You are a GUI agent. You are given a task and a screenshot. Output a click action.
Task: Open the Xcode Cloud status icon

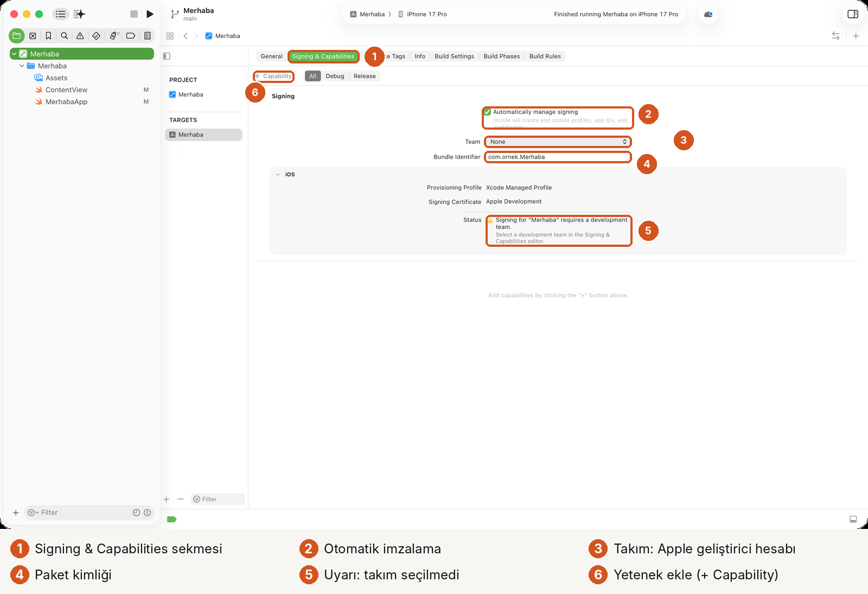[x=708, y=14]
